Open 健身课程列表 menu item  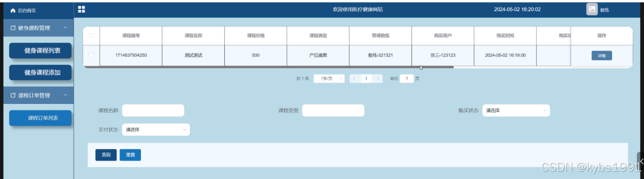[40, 51]
